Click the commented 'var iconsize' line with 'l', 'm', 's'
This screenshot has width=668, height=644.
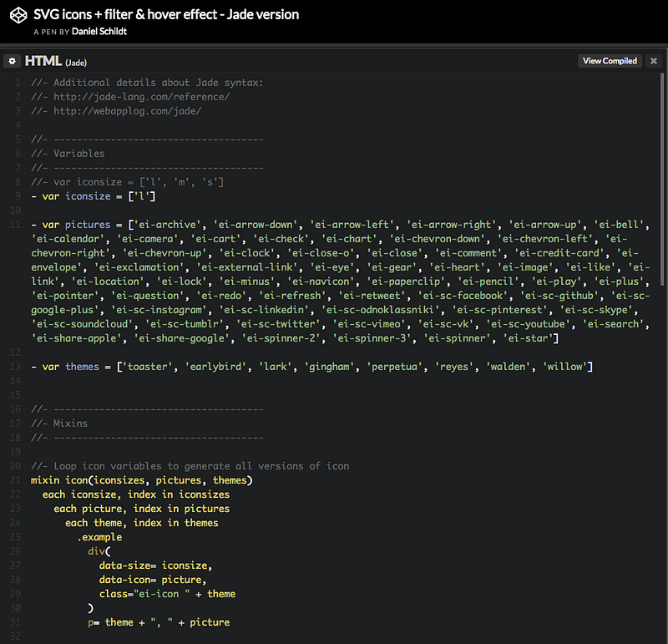tap(128, 182)
